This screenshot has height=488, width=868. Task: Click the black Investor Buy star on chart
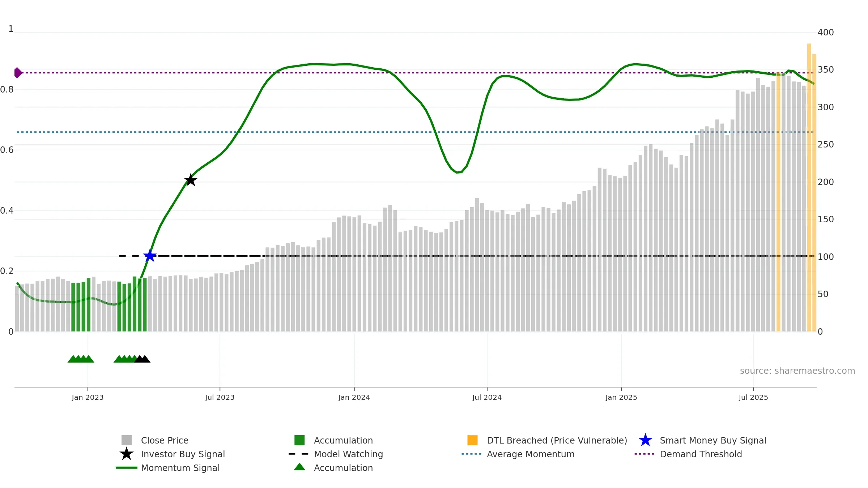191,180
